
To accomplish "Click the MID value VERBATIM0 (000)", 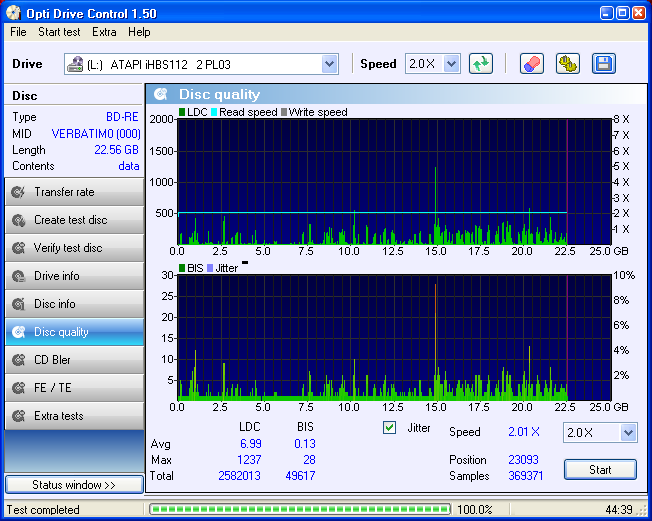I will pos(96,134).
